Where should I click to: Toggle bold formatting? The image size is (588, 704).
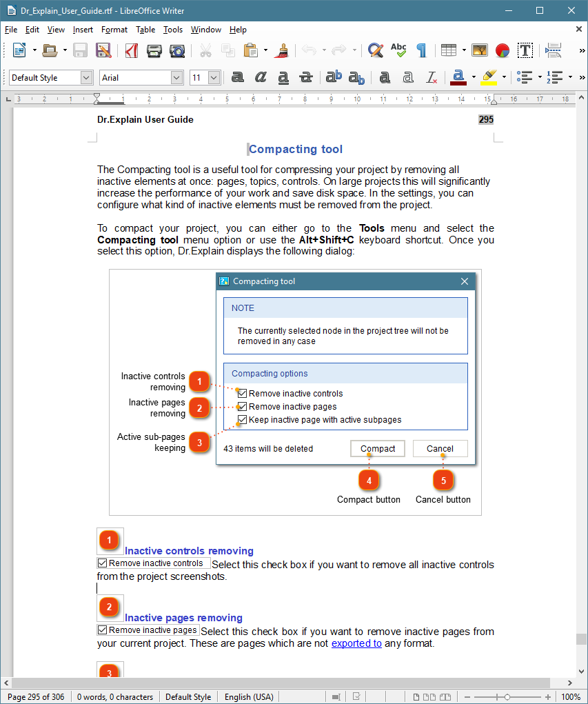point(237,77)
